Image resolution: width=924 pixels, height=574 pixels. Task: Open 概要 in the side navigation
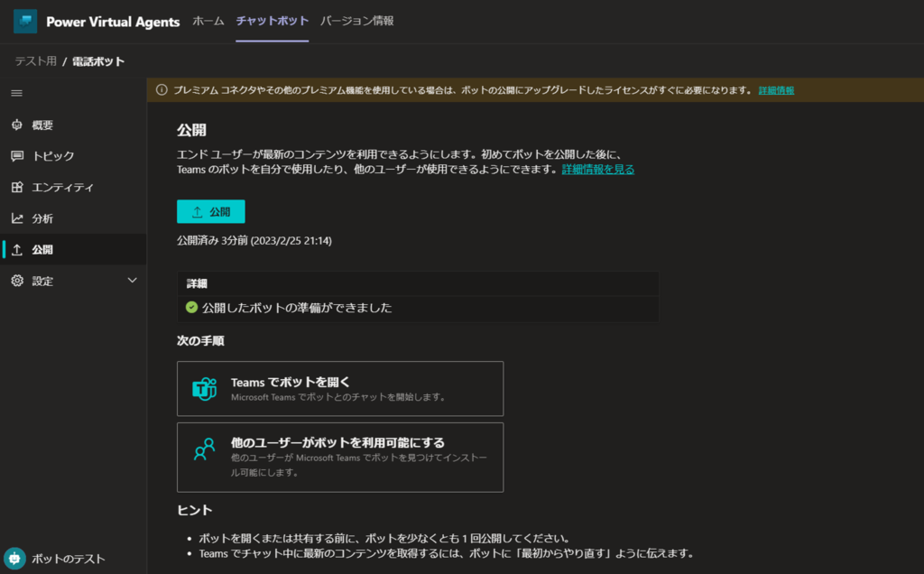tap(73, 125)
